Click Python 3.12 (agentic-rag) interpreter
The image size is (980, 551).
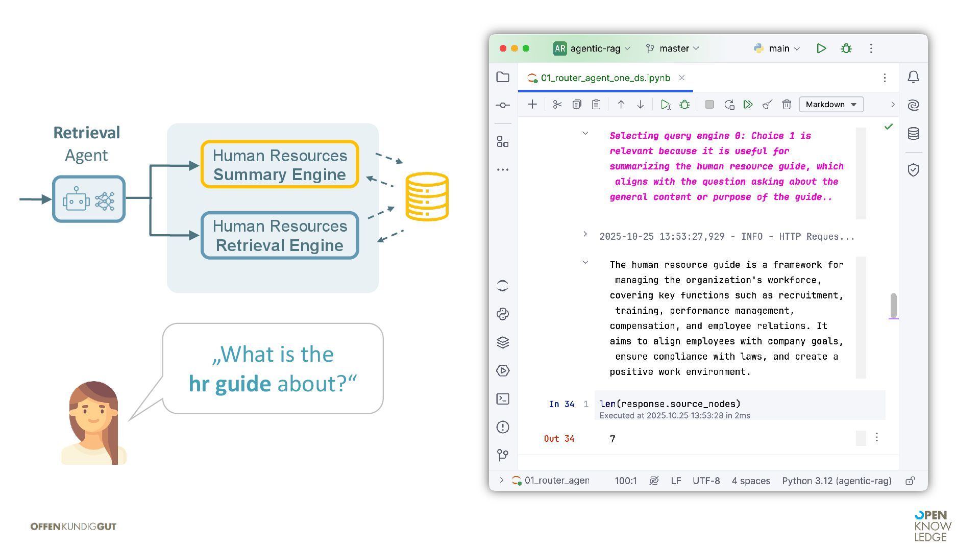pyautogui.click(x=836, y=481)
